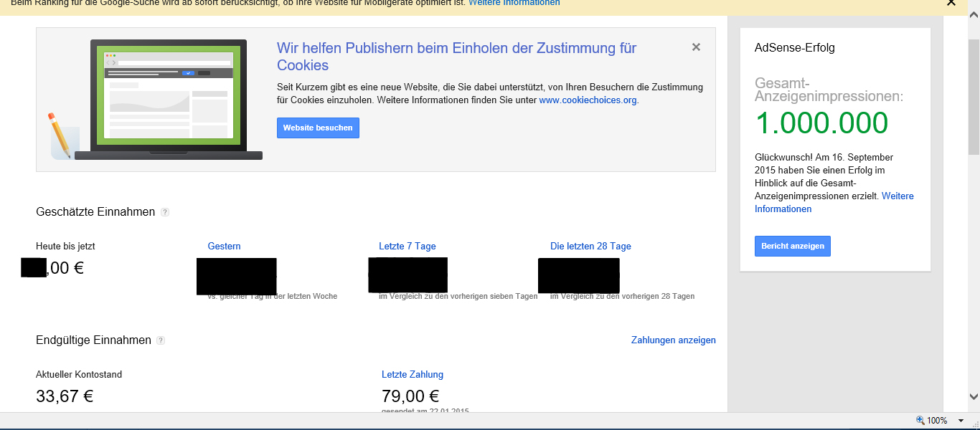Screen dimensions: 980x430
Task: Click the laptop illustration in cookie banner
Action: (168, 100)
